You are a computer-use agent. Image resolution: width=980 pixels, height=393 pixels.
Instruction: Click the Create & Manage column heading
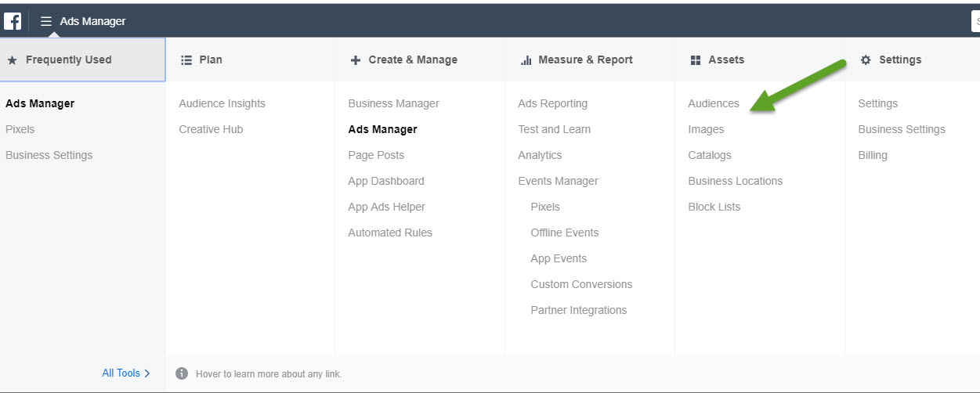click(413, 59)
